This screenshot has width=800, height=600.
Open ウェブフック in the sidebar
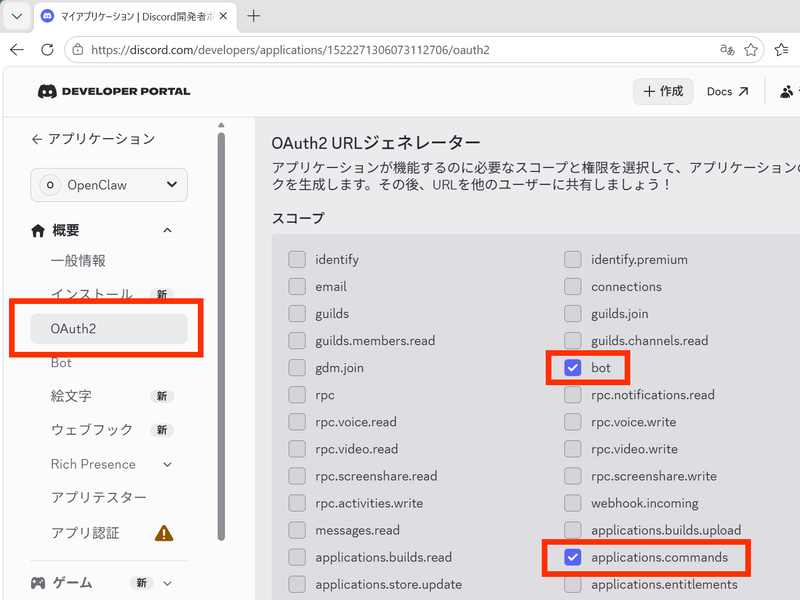click(92, 430)
